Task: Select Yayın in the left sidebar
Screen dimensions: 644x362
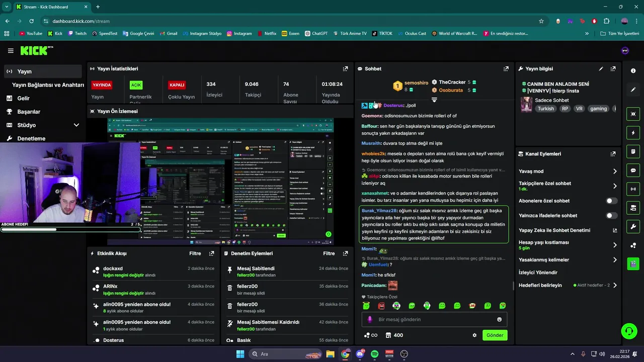Action: click(42, 71)
